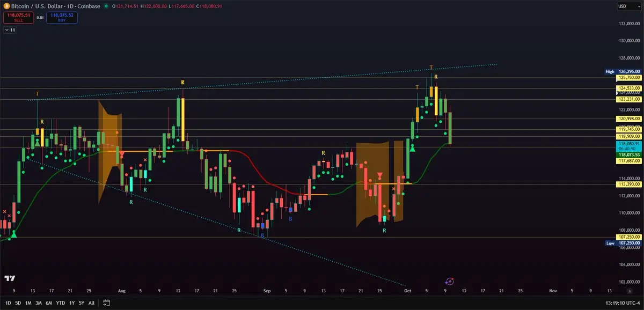This screenshot has height=310, width=644.
Task: Click the 119,745.00 price label
Action: click(x=628, y=129)
